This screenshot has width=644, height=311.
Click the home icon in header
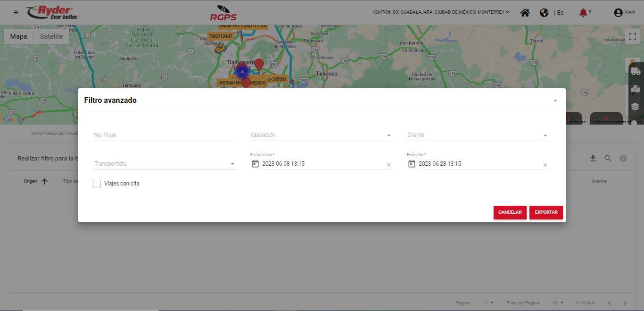525,13
